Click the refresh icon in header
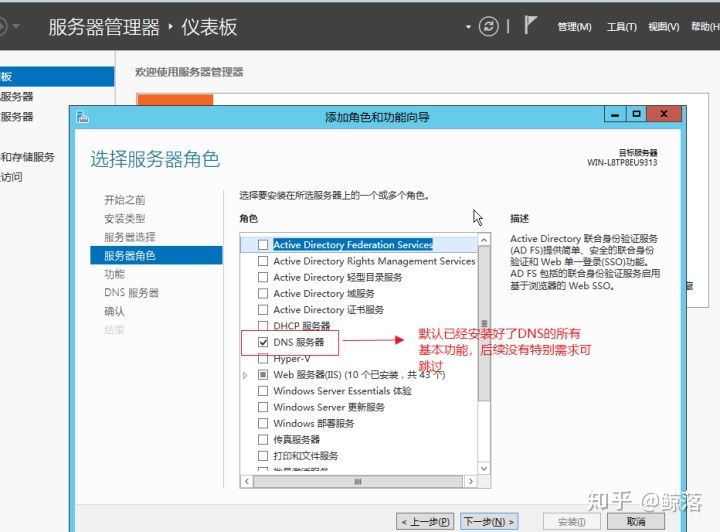This screenshot has width=720, height=532. tap(488, 26)
